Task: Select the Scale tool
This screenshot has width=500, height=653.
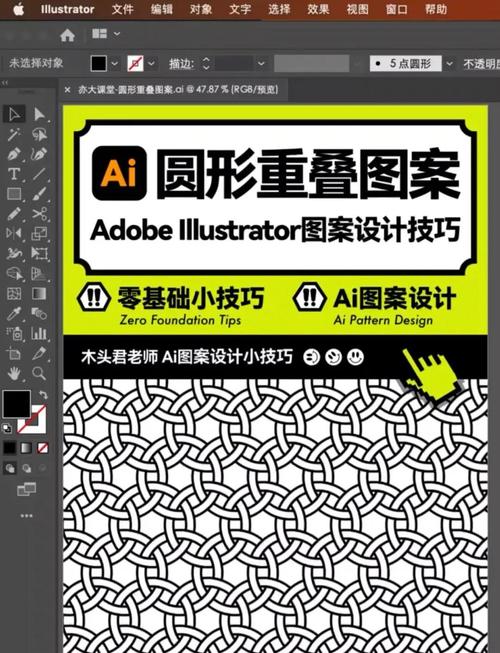Action: tap(39, 233)
